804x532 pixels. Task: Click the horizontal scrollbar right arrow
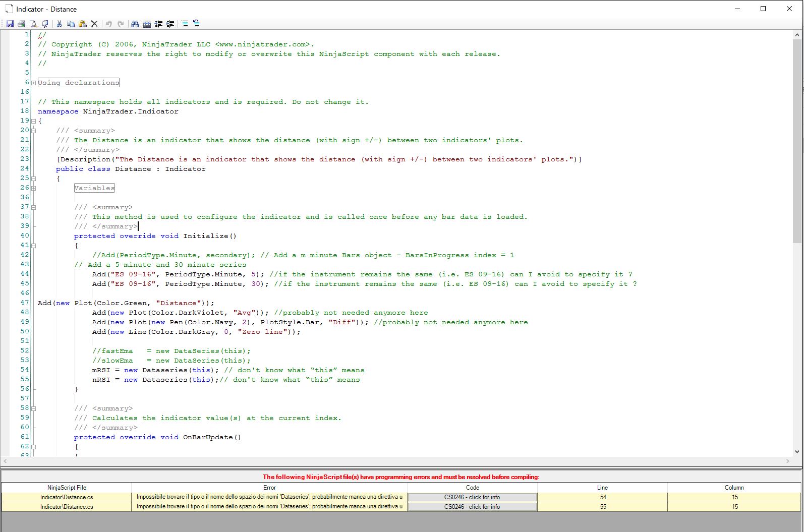tap(788, 461)
